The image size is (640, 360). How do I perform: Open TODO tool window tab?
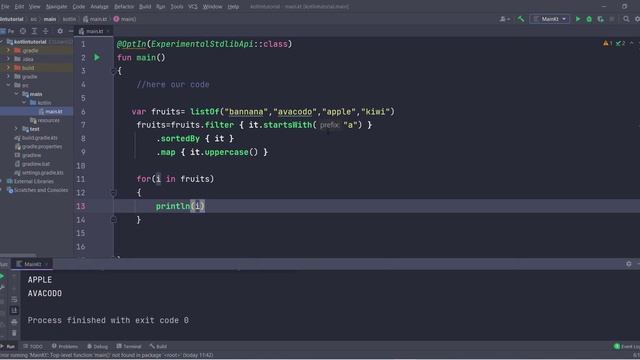click(33, 347)
